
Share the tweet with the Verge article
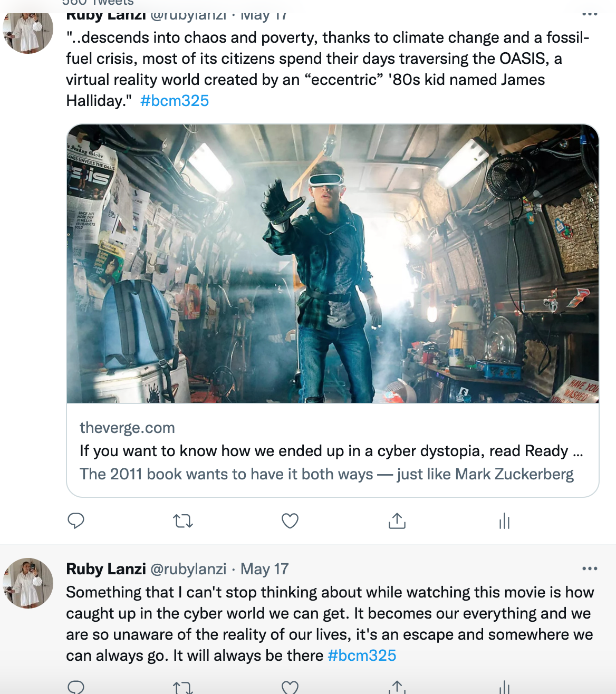click(x=397, y=521)
